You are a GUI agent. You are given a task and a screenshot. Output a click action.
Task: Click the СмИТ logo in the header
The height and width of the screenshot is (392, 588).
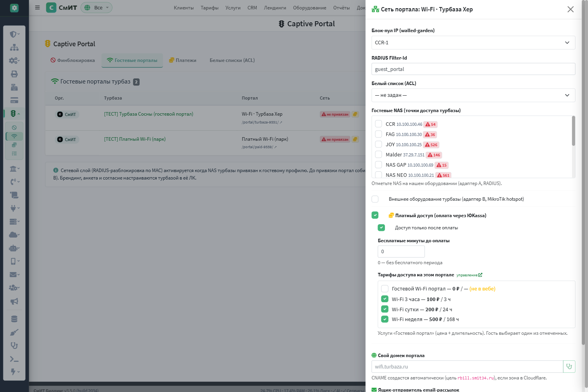point(62,7)
